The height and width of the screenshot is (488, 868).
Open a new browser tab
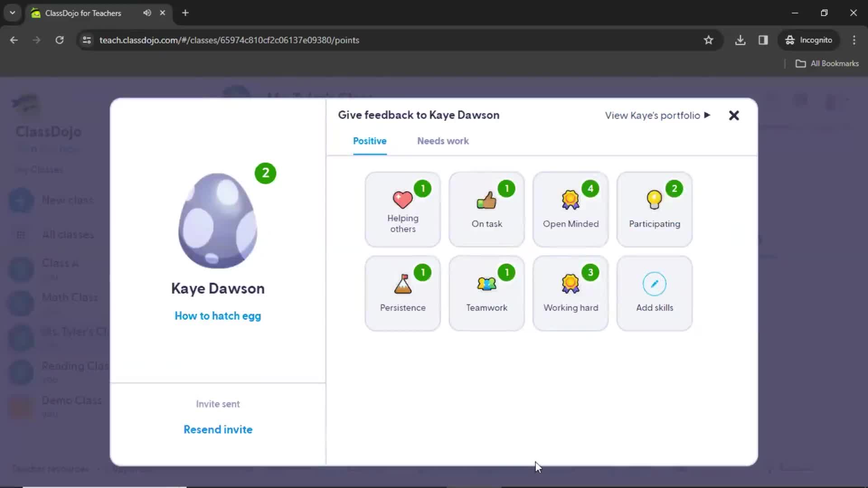point(185,13)
